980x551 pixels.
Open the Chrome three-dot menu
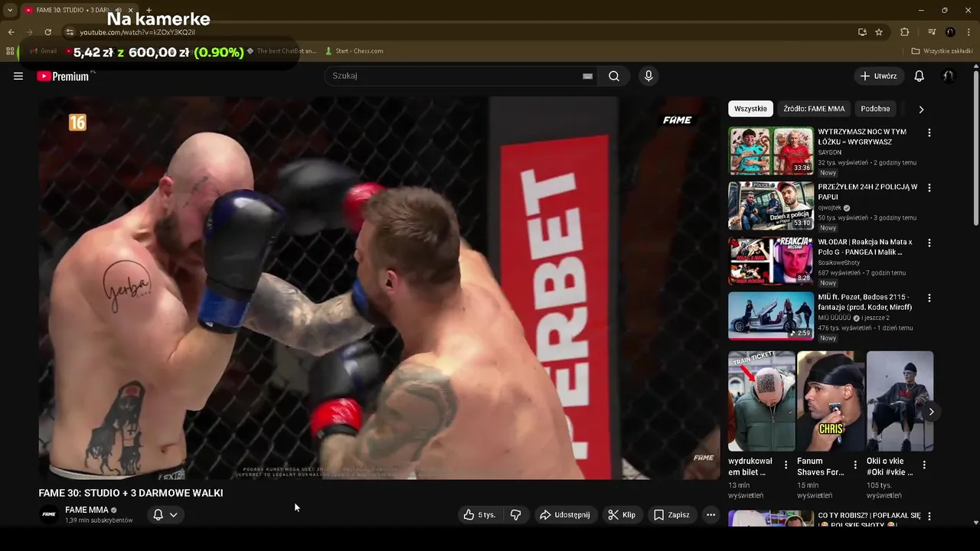pos(969,32)
